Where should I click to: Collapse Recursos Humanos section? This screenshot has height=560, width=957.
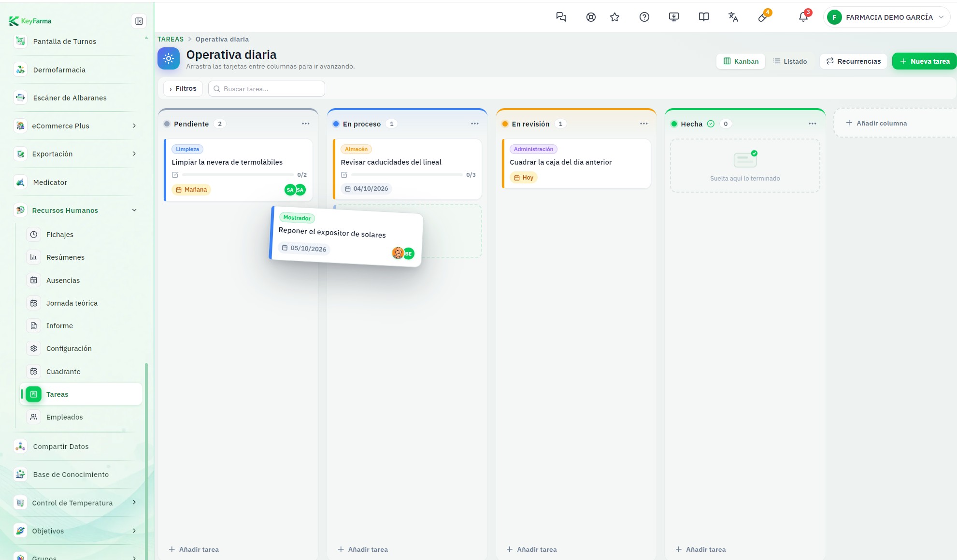tap(134, 210)
